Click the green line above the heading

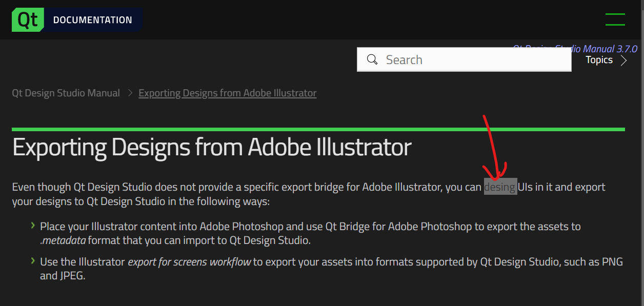[x=318, y=129]
